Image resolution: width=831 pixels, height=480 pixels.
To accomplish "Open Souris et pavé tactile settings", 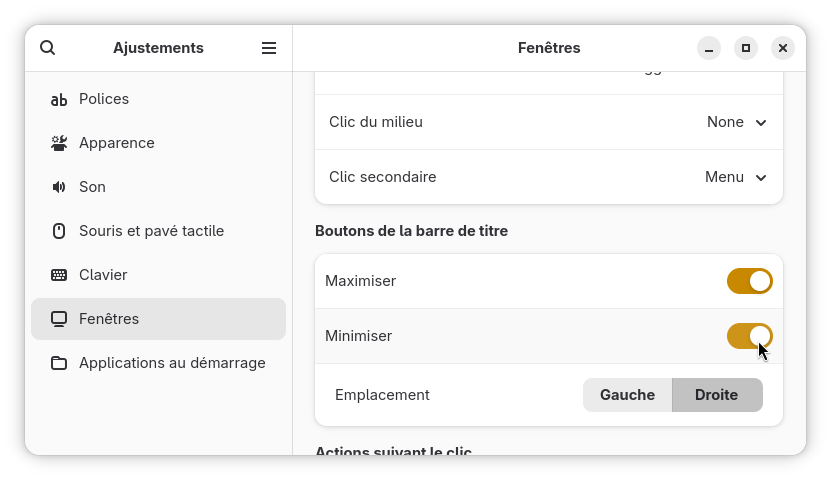I will tap(158, 231).
